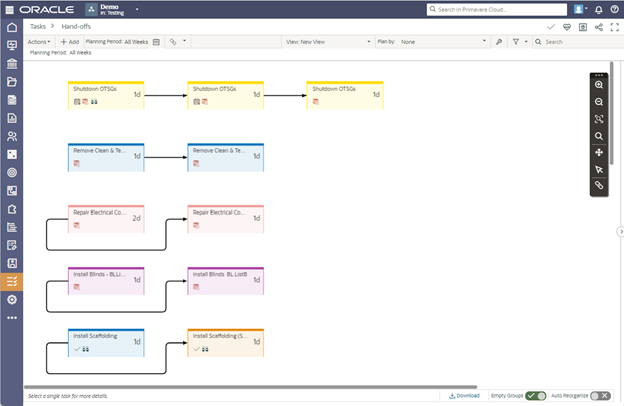Toggle the Auto Reorganize switch
The width and height of the screenshot is (624, 406).
600,395
